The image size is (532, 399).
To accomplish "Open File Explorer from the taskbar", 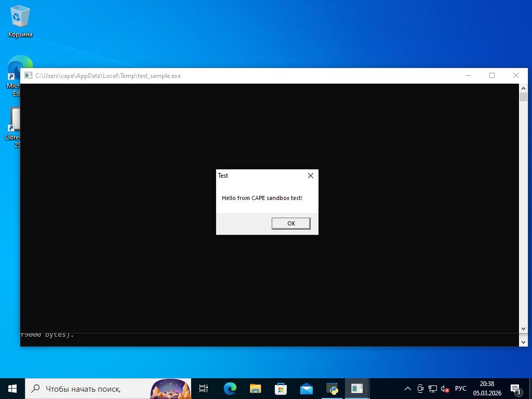I will [255, 388].
